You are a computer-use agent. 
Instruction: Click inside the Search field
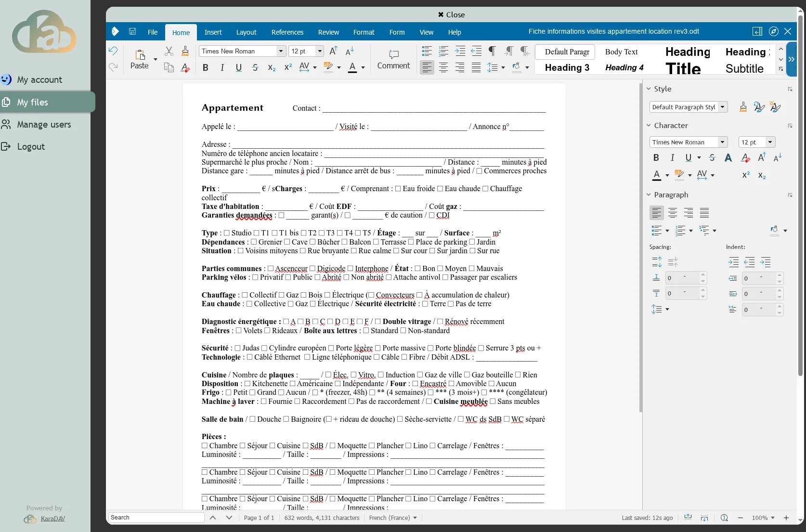(154, 517)
